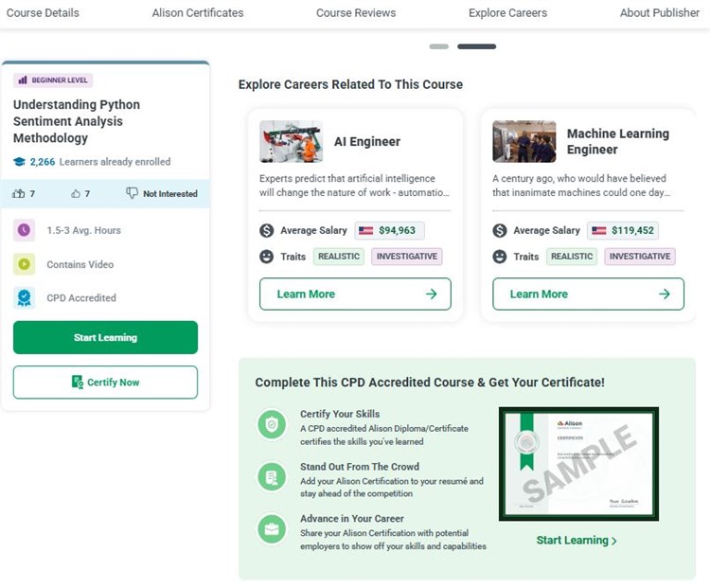
Task: Click the Machine Learning Engineer title
Action: pos(618,141)
